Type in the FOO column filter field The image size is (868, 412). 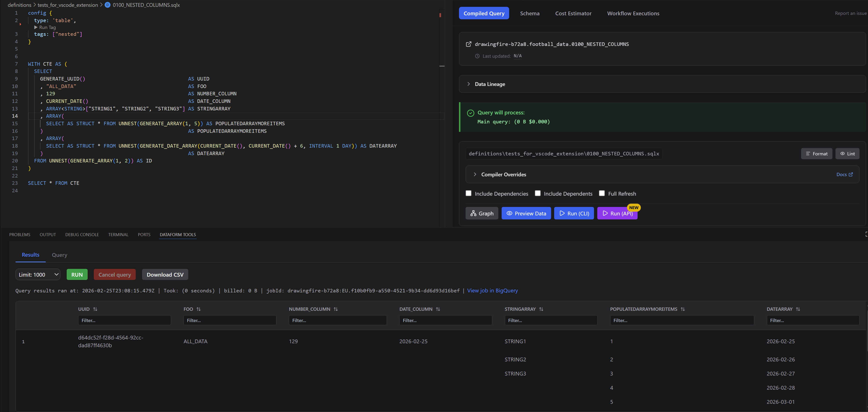229,320
